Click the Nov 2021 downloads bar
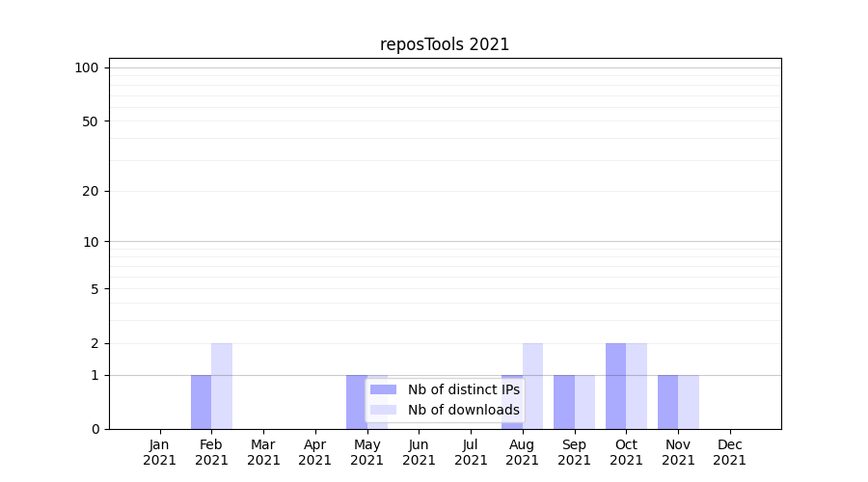 [x=689, y=402]
